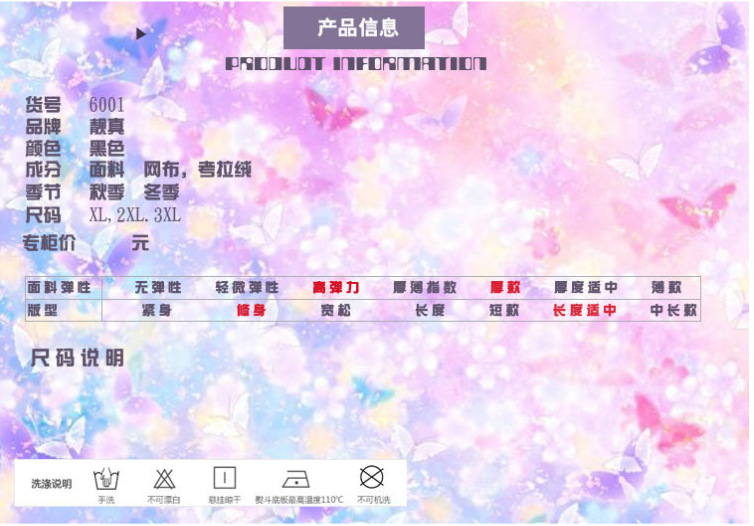Click the 尺码 label above 专柜价
This screenshot has width=754, height=526.
coord(43,215)
